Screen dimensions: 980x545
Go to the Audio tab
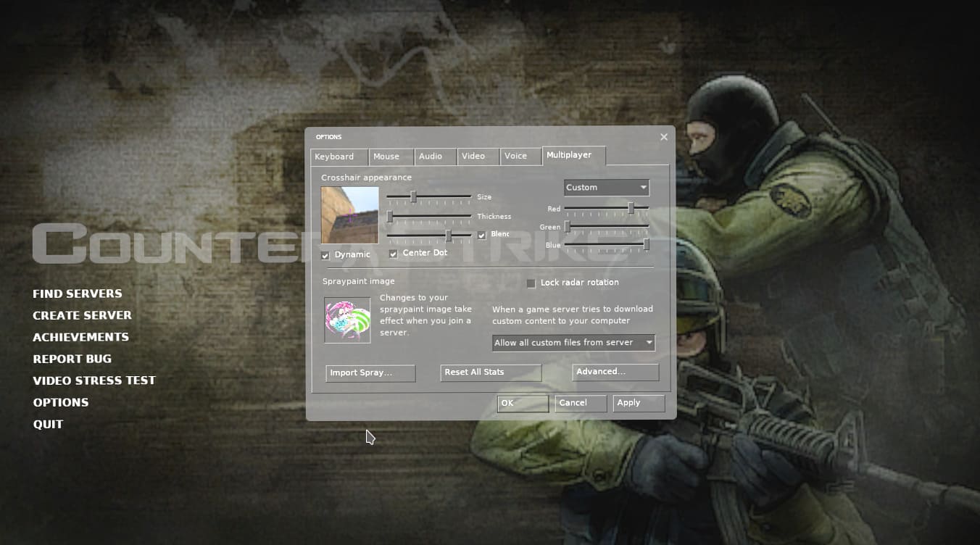436,157
